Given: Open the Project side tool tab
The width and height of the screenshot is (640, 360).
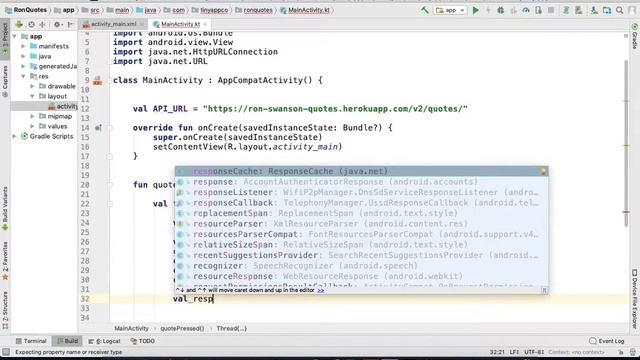Looking at the screenshot, I should pos(5,39).
